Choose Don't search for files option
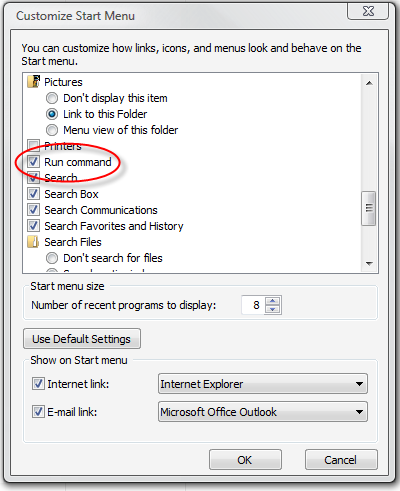400x491 pixels. click(52, 258)
